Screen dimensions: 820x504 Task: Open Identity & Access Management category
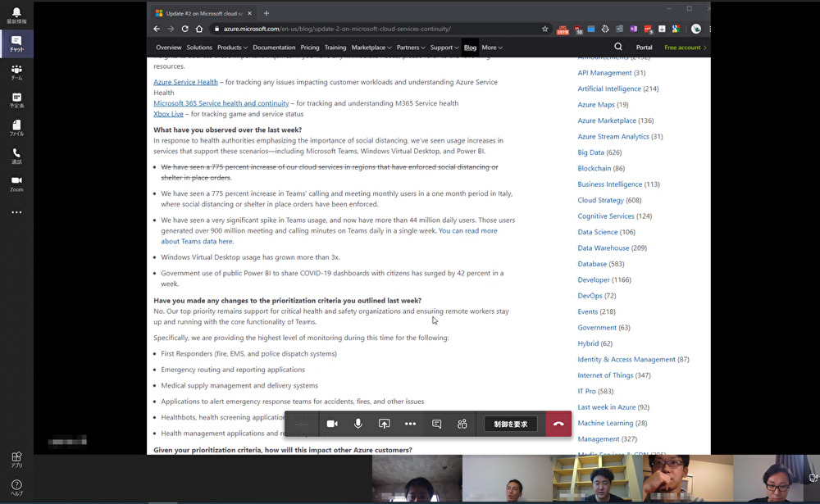[626, 360]
